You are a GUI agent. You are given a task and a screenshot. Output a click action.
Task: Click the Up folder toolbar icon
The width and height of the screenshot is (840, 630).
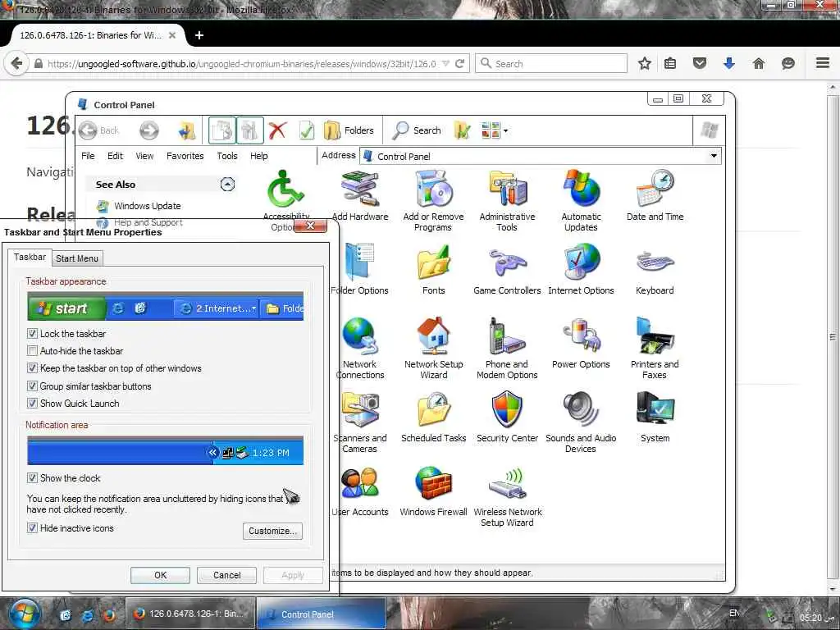click(187, 130)
